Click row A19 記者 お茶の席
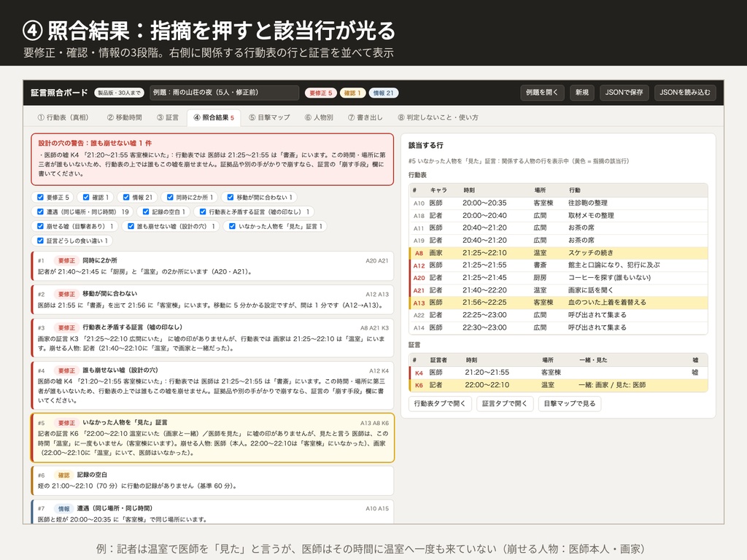 pos(558,240)
